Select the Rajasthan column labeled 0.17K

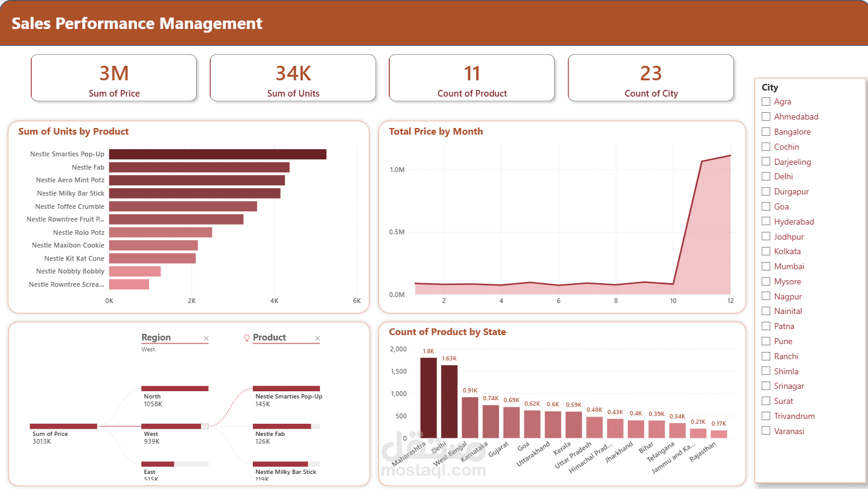pyautogui.click(x=719, y=434)
